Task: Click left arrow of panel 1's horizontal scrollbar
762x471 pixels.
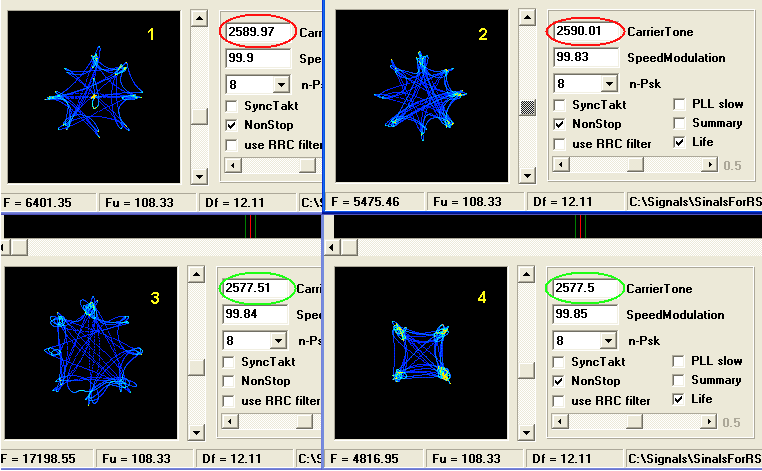Action: coord(232,165)
